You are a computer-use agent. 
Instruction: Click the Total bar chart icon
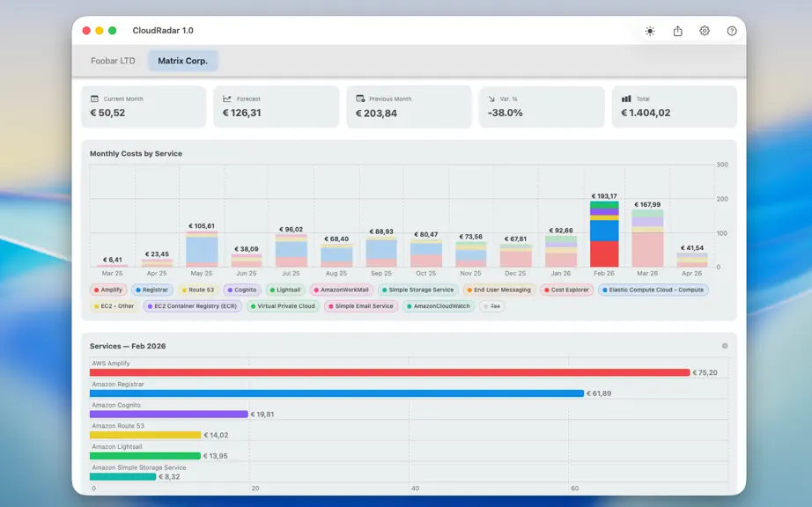[x=626, y=99]
